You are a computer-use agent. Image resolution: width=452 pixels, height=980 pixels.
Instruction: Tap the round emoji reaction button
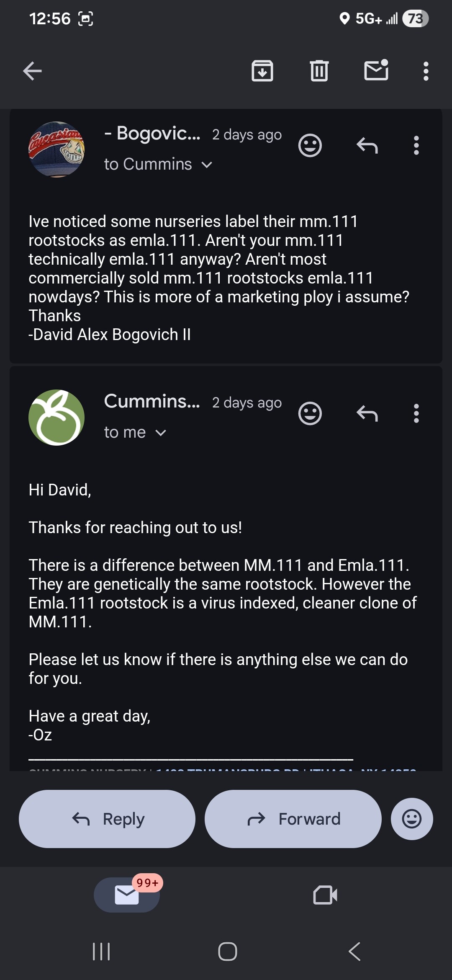click(412, 819)
